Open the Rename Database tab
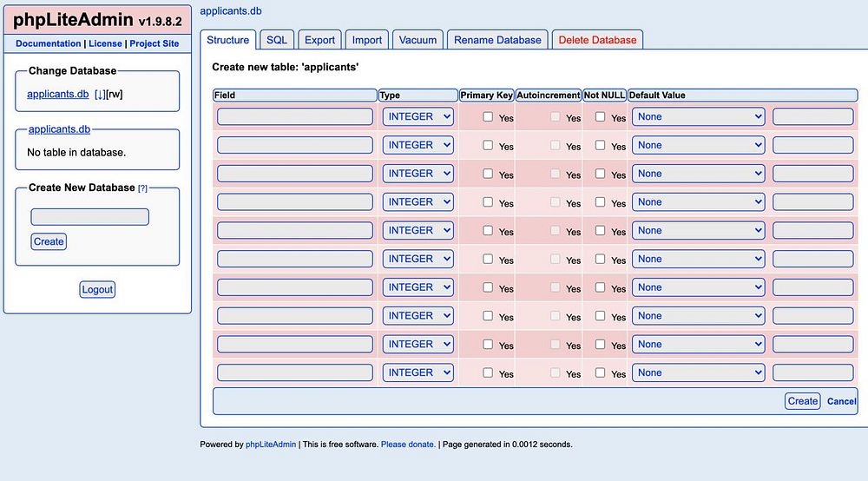 tap(497, 40)
